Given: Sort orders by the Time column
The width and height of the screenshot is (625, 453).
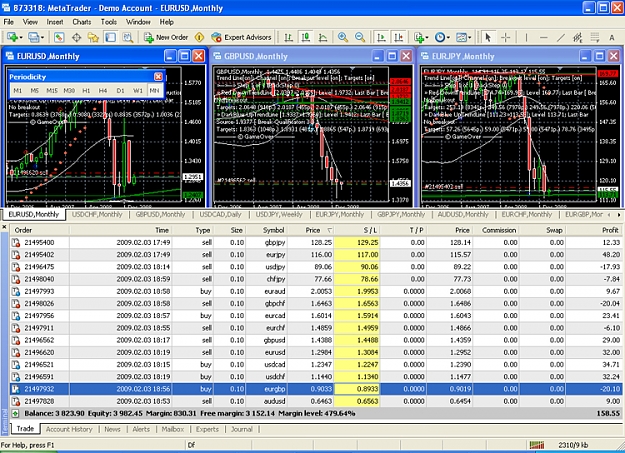Looking at the screenshot, I should tap(121, 230).
